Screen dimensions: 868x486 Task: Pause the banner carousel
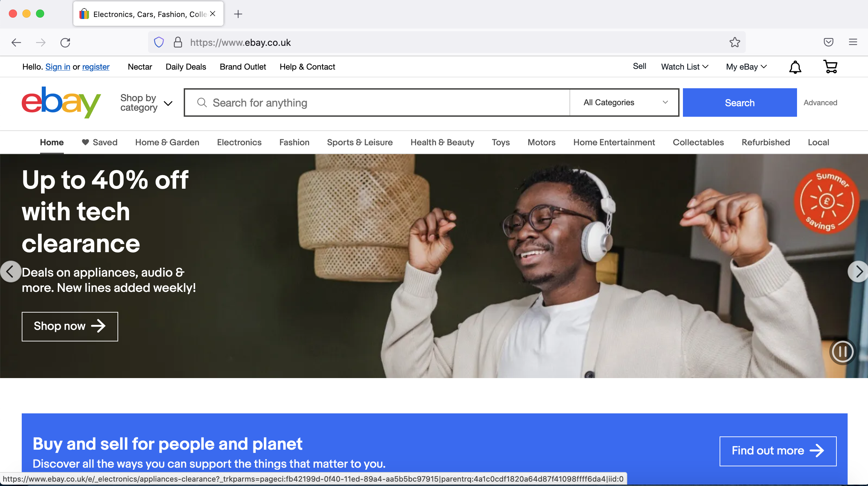843,352
